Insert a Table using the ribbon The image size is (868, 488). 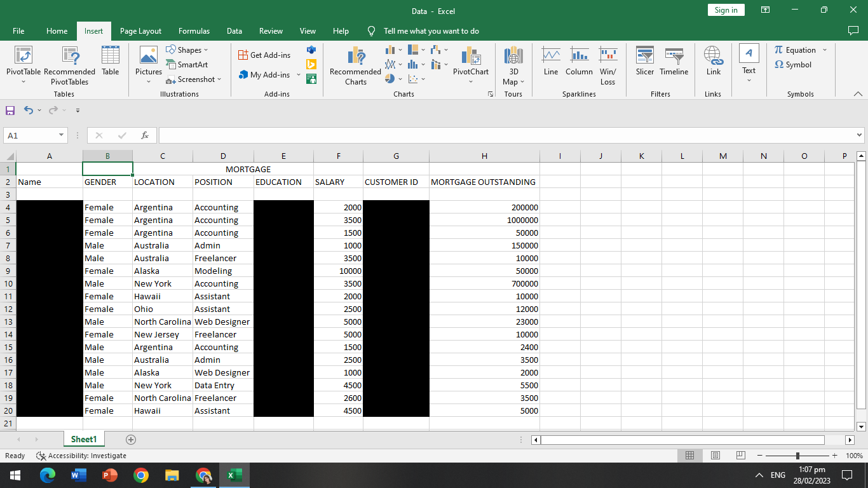point(111,61)
